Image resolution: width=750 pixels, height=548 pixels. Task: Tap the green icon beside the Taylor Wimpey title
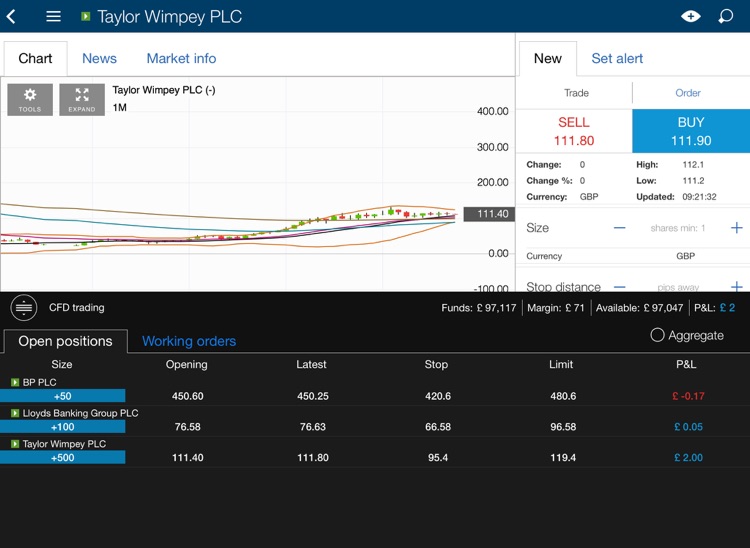86,17
